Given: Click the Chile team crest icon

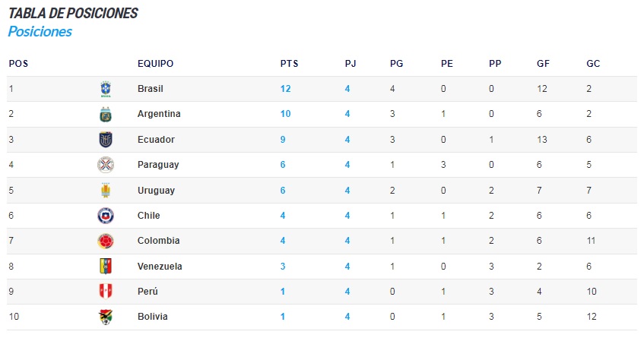Looking at the screenshot, I should point(106,216).
